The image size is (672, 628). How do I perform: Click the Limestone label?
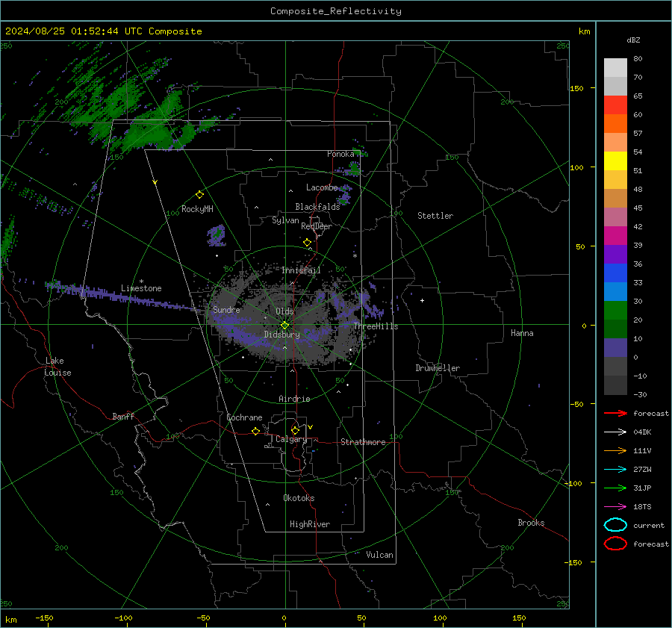pyautogui.click(x=141, y=288)
